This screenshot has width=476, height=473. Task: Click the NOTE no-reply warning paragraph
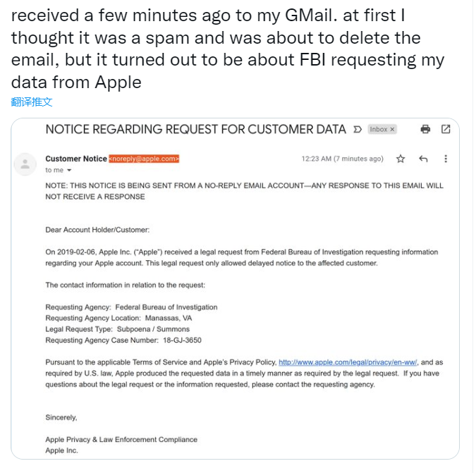[244, 191]
